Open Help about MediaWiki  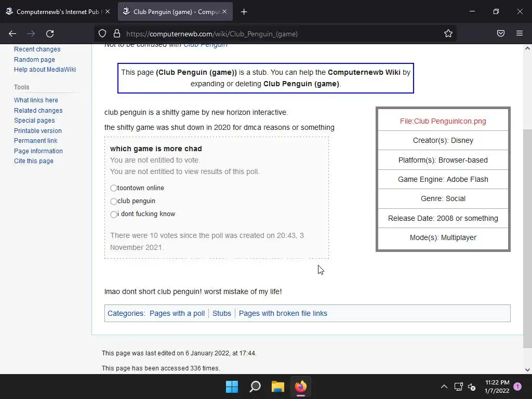[x=45, y=69]
